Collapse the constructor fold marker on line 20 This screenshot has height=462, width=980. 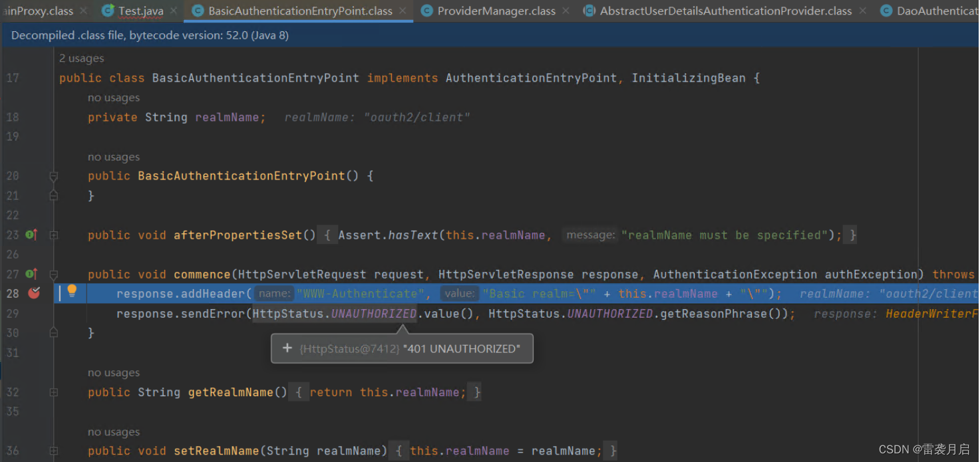(x=54, y=176)
